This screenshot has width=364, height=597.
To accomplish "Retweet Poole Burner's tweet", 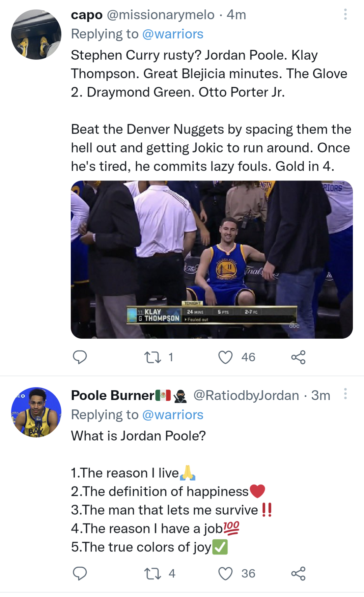I will (x=152, y=573).
